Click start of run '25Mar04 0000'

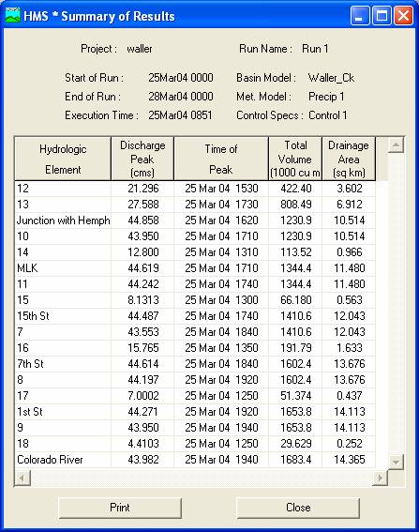point(181,78)
